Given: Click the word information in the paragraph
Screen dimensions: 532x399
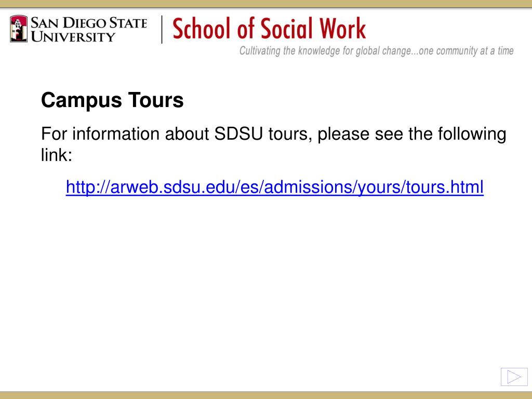Looking at the screenshot, I should coord(116,134).
